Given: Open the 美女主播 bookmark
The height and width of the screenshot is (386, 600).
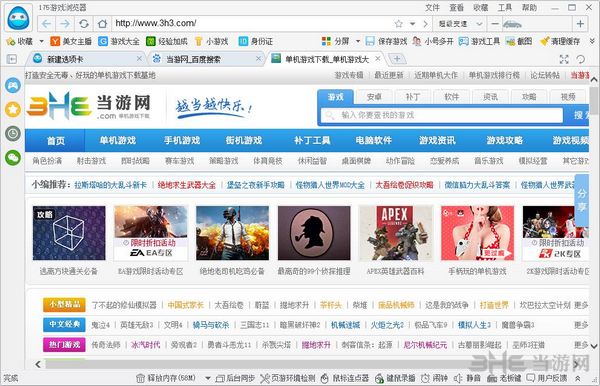Looking at the screenshot, I should tap(71, 41).
